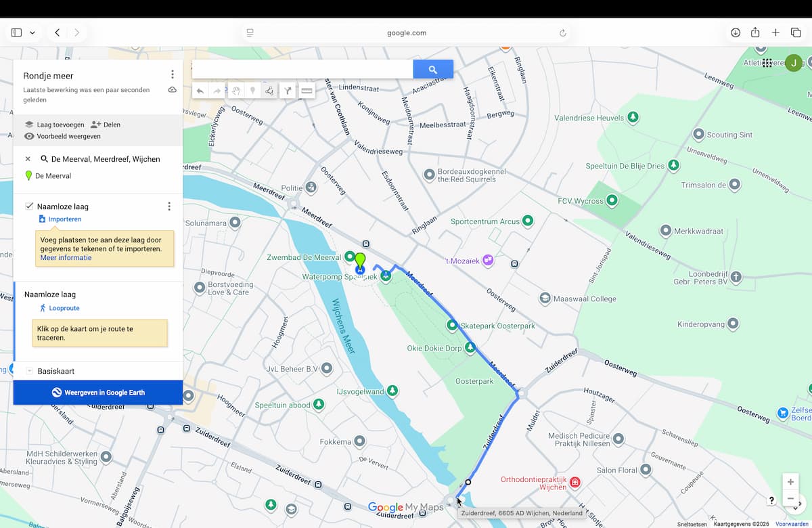Click the IJsvogelwand marker

pyautogui.click(x=392, y=391)
